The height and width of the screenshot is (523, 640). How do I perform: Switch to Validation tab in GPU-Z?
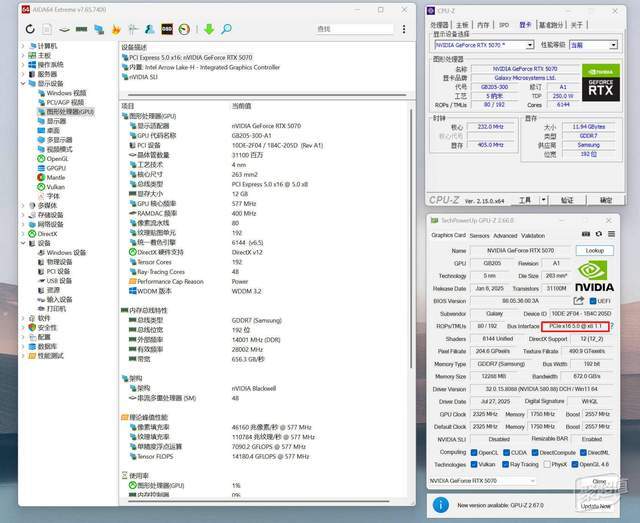(x=533, y=236)
